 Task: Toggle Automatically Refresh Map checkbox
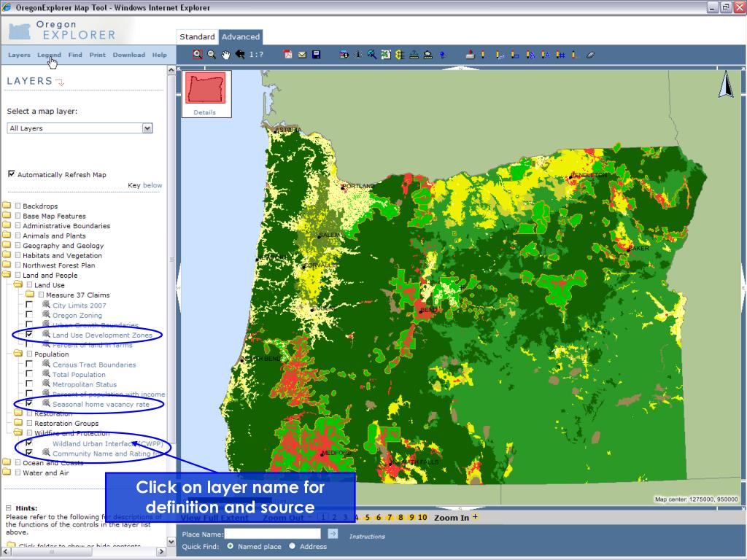tap(12, 174)
